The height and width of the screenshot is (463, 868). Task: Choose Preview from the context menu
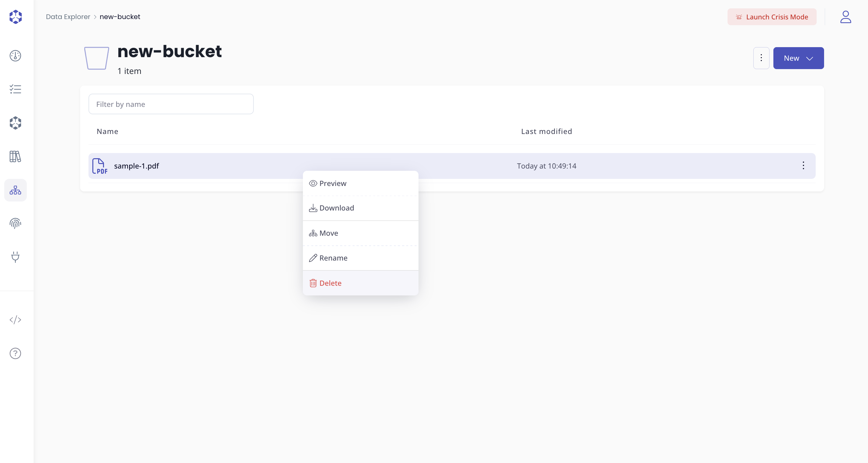[x=360, y=183]
